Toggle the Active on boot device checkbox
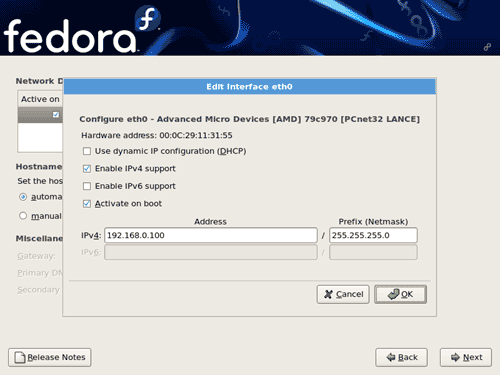 click(x=56, y=115)
